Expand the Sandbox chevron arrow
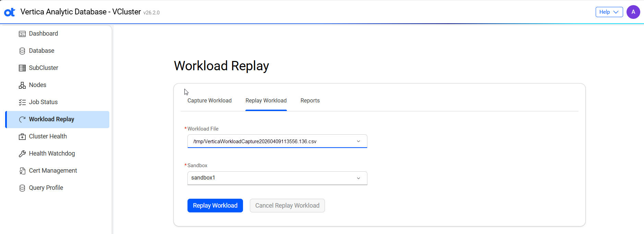 (359, 178)
